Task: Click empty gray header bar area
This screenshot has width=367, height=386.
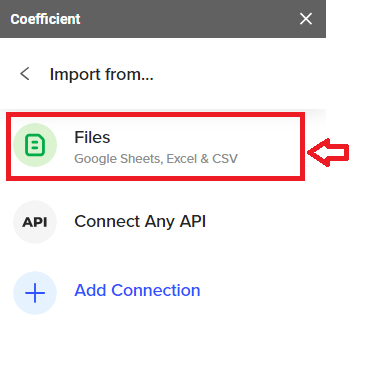Action: tap(188, 19)
